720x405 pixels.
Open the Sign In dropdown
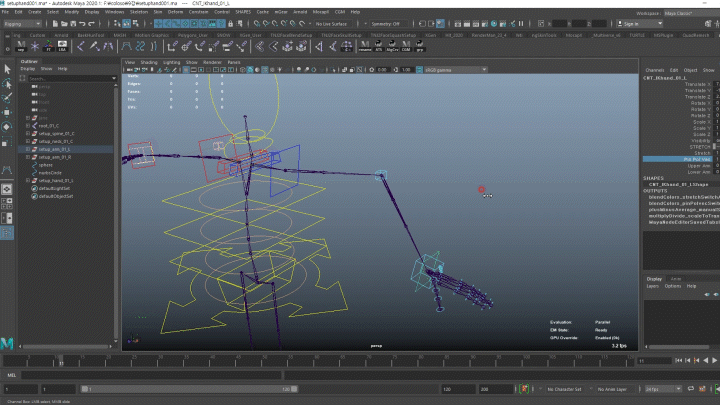pos(640,23)
